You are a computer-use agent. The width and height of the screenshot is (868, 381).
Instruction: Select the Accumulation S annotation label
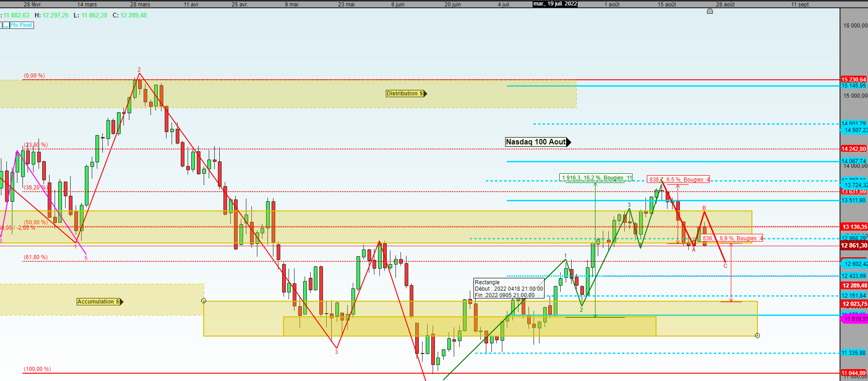[100, 302]
